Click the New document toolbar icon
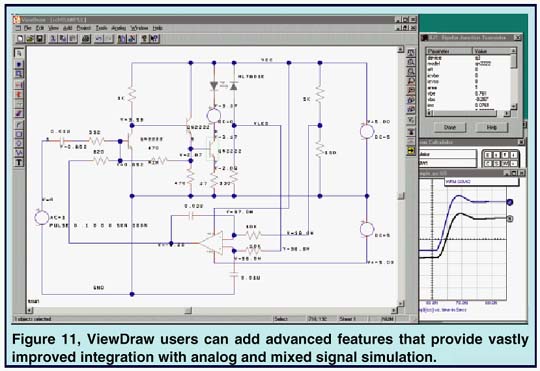 click(x=20, y=39)
